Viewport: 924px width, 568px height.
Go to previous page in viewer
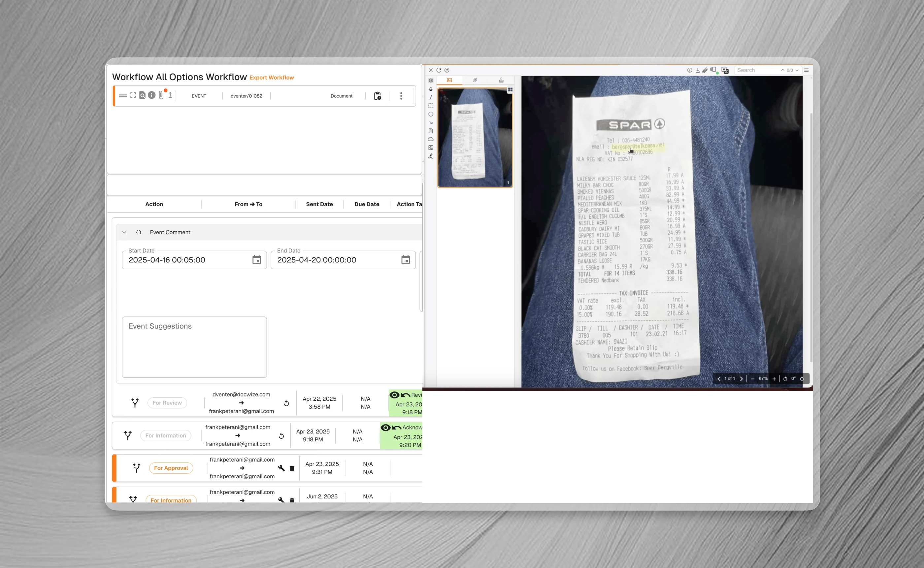tap(719, 379)
